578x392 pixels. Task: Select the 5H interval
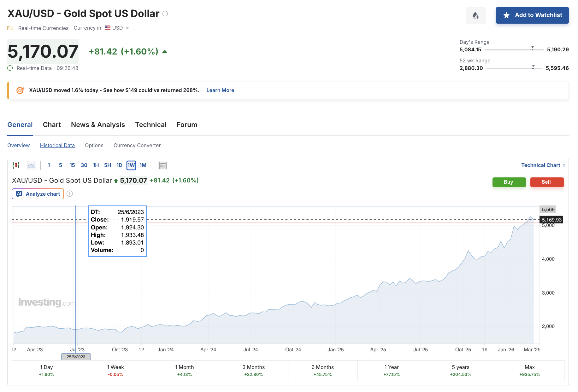coord(107,165)
